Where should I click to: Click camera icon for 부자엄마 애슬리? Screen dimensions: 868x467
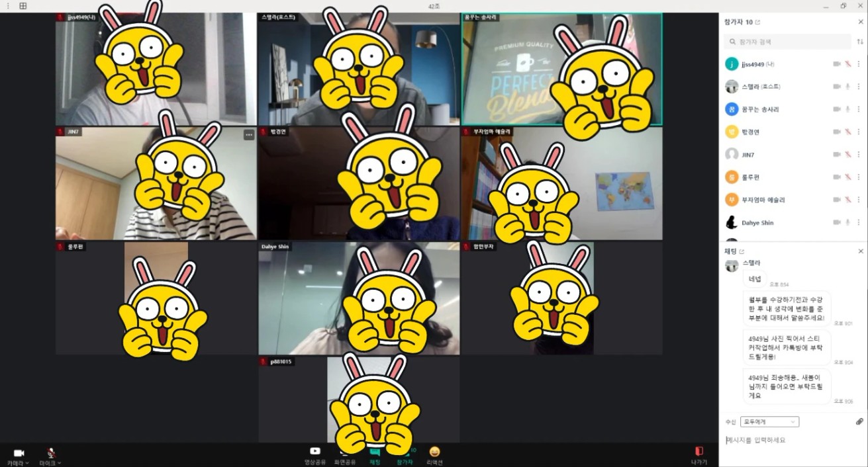pyautogui.click(x=837, y=200)
